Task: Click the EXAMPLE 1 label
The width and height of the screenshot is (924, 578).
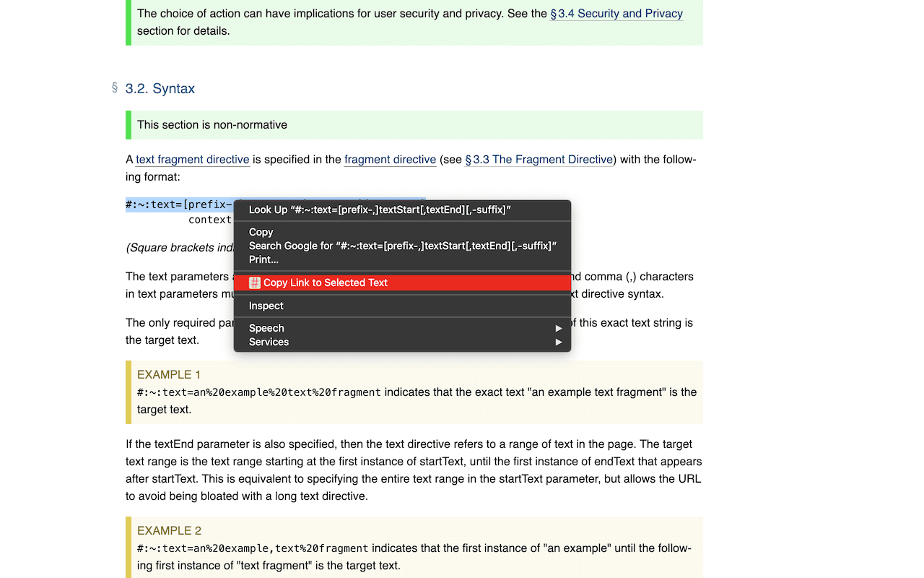Action: tap(169, 374)
